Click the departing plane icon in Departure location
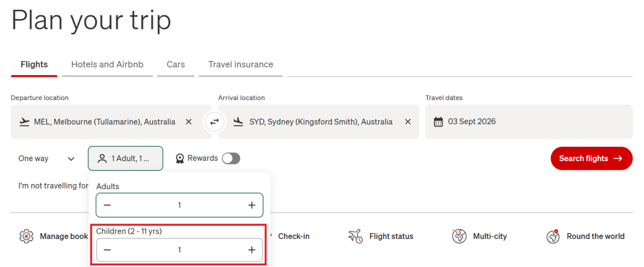The width and height of the screenshot is (644, 267). (24, 122)
